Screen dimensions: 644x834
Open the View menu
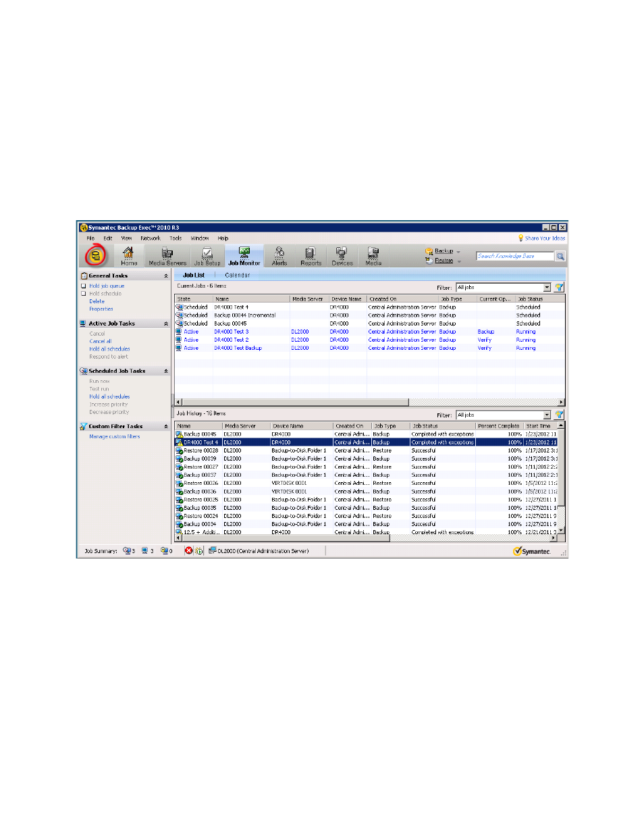pos(126,238)
